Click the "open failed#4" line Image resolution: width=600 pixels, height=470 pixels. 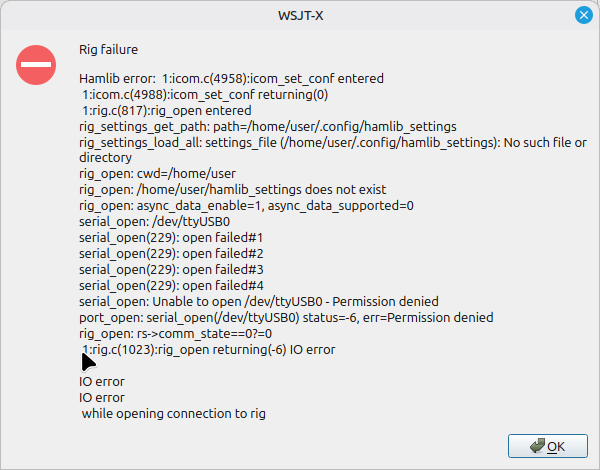pos(170,285)
